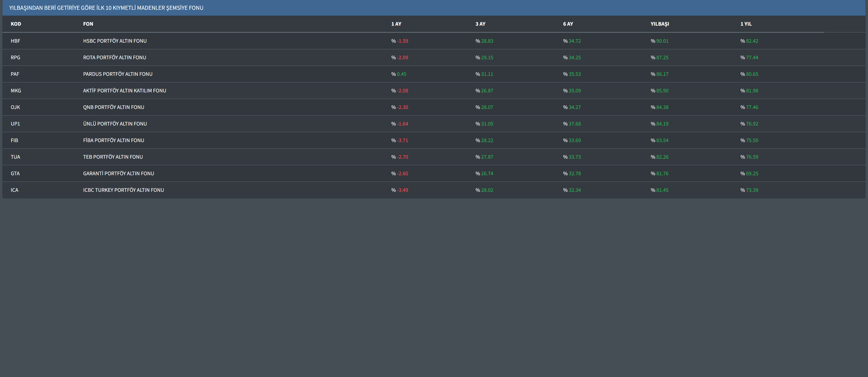Click the FIB fund code
This screenshot has width=868, height=377.
[15, 140]
